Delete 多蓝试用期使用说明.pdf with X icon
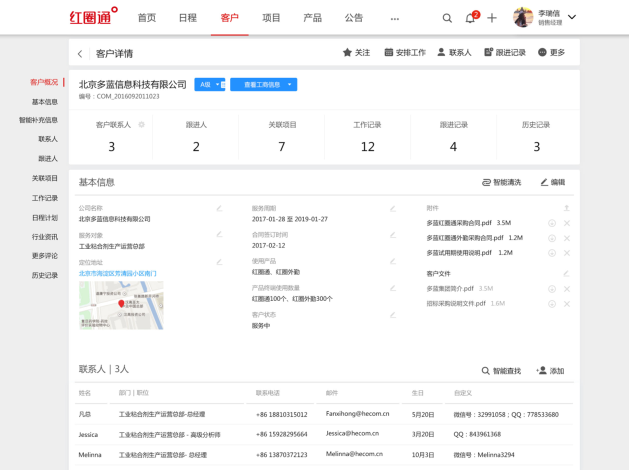 (x=567, y=253)
